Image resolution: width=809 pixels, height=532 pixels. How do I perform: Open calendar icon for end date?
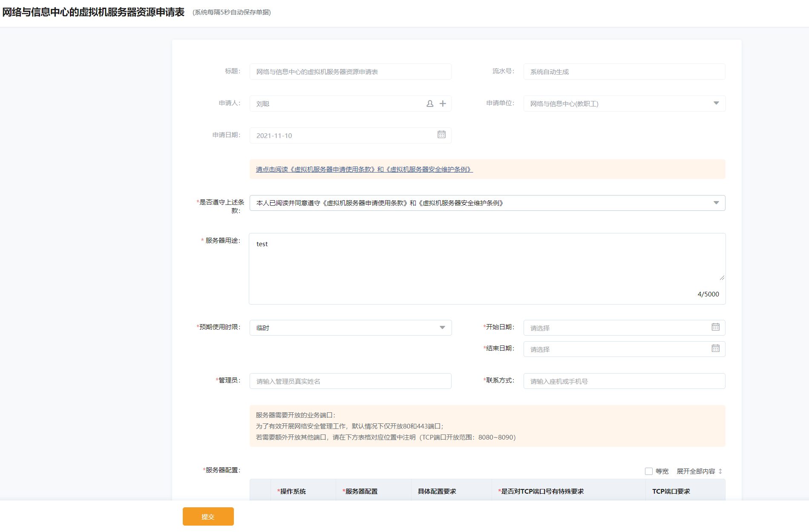[715, 348]
